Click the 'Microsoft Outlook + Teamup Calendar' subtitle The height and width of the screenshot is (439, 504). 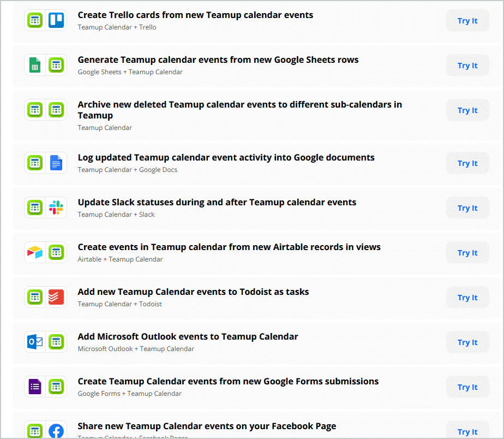pos(136,349)
